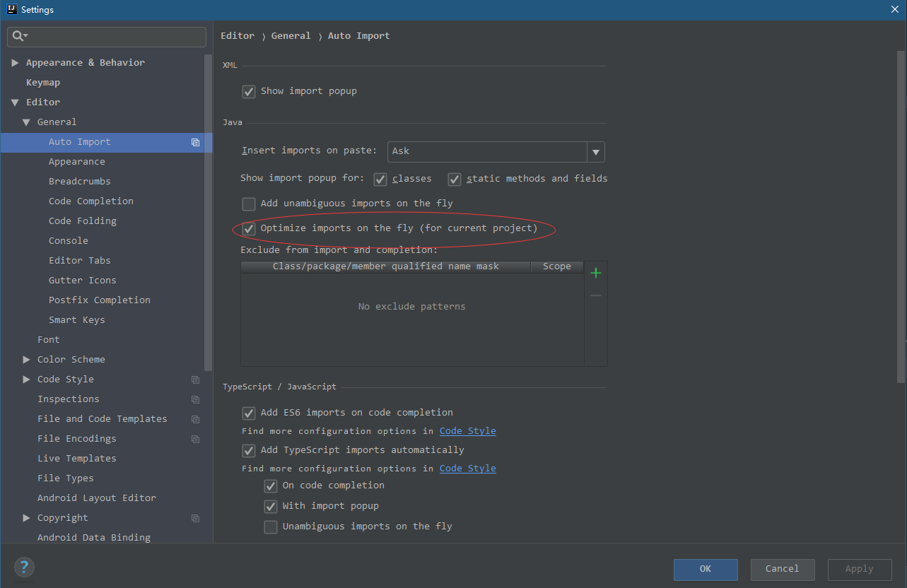Enable Add unambiguous imports on the fly

pyautogui.click(x=248, y=204)
